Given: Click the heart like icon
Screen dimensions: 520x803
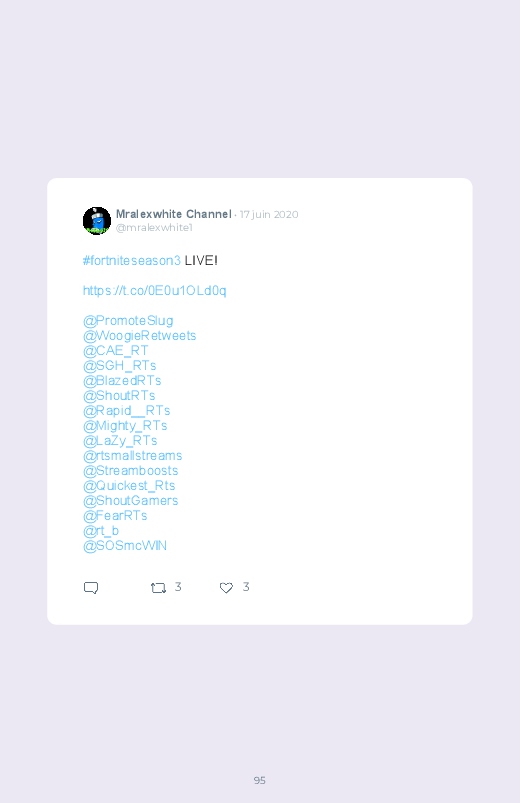Looking at the screenshot, I should [226, 588].
